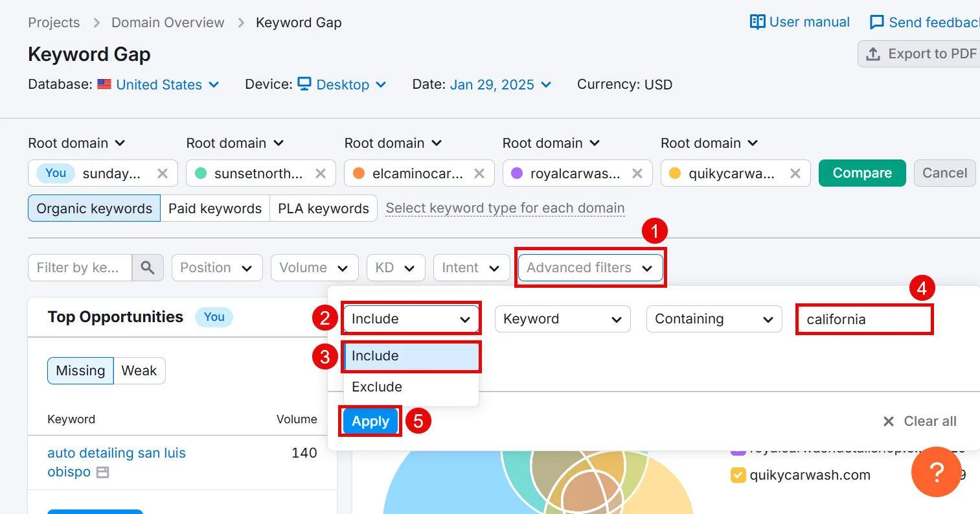Open the Advanced filters dropdown
Viewport: 980px width, 514px height.
pos(591,268)
